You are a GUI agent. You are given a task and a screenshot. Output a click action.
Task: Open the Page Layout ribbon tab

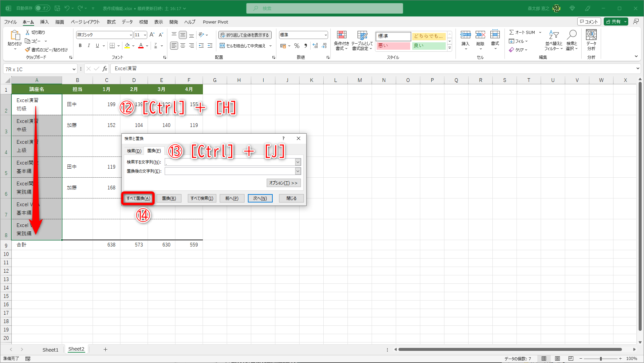[x=85, y=22]
